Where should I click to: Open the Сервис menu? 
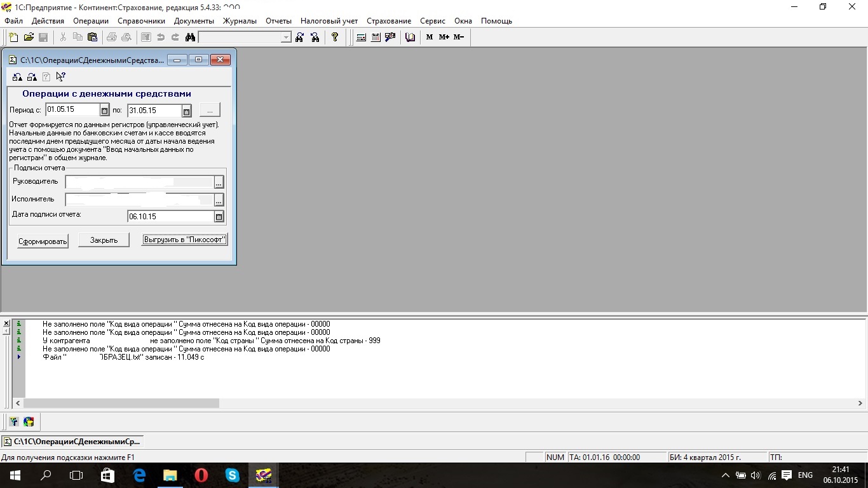coord(433,21)
